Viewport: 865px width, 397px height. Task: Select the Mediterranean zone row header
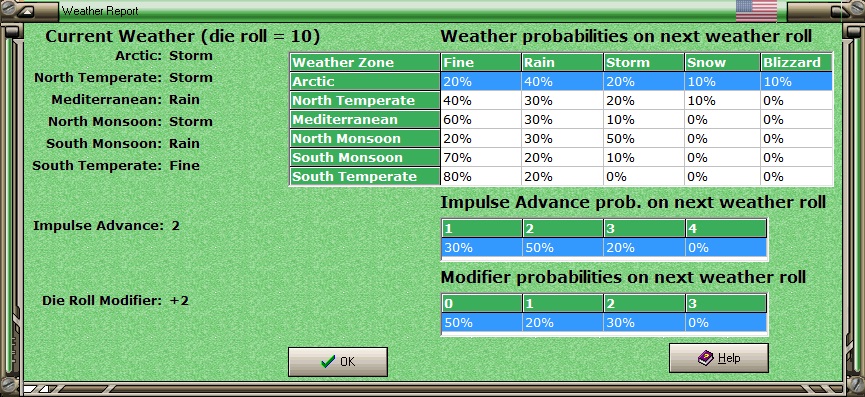point(365,120)
